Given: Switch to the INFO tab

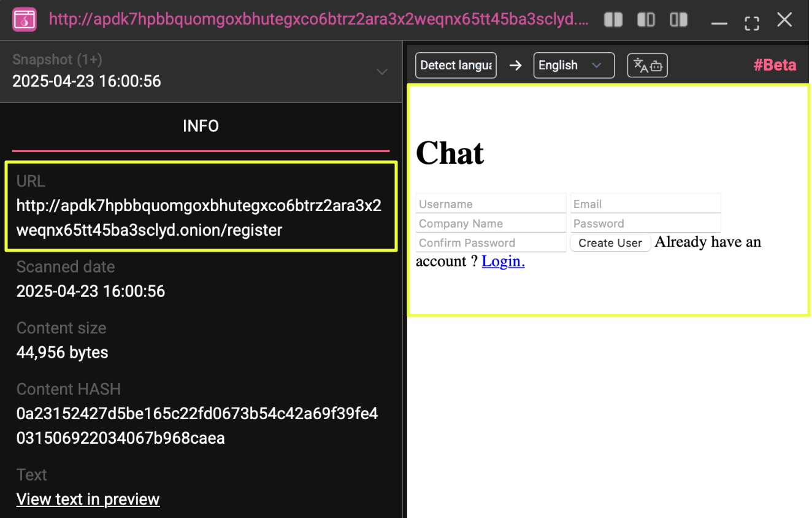Looking at the screenshot, I should pyautogui.click(x=201, y=126).
